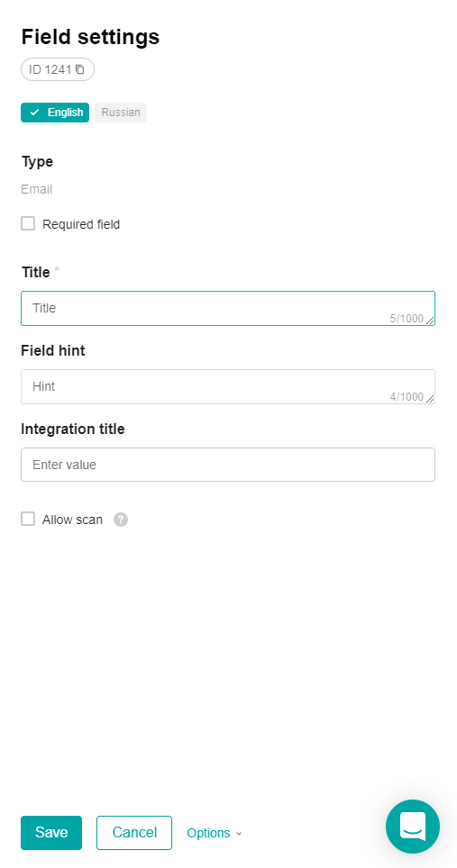Click the small chevron next to Options
Image resolution: width=457 pixels, height=868 pixels.
tap(239, 834)
